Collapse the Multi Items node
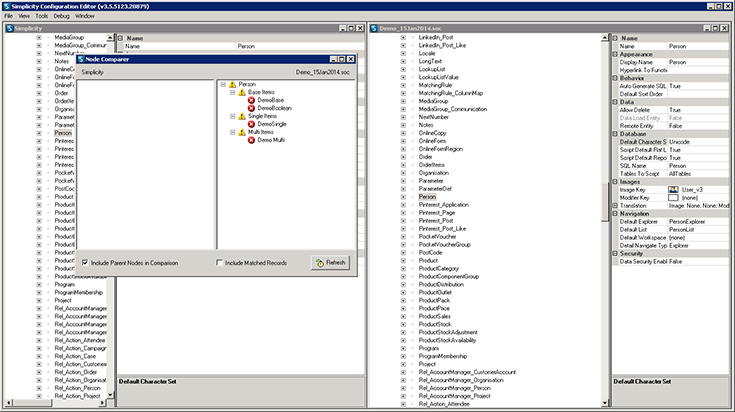The image size is (735, 412). point(232,132)
